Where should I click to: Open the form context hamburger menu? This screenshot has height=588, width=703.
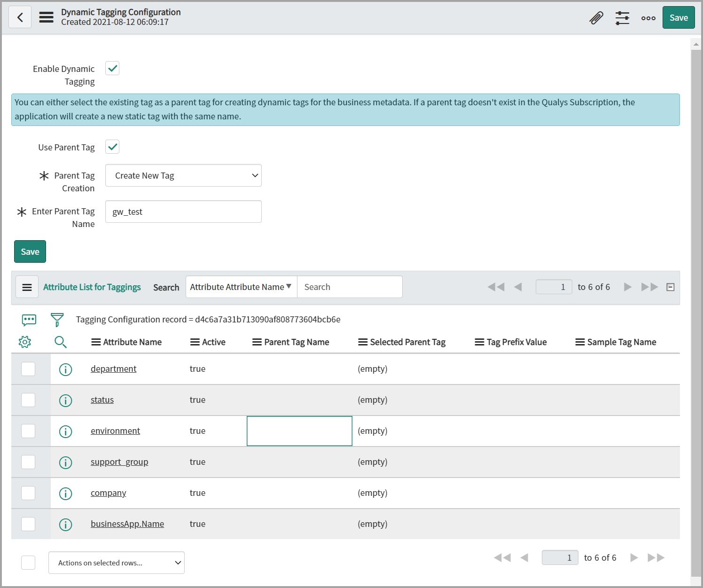point(46,17)
